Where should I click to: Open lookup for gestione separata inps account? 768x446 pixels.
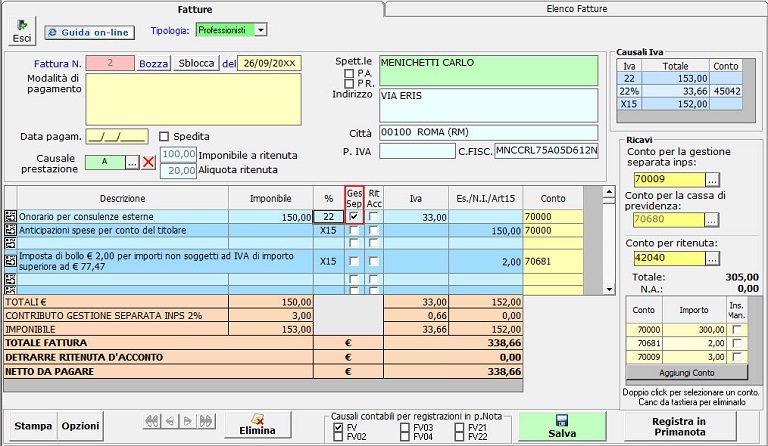[712, 179]
